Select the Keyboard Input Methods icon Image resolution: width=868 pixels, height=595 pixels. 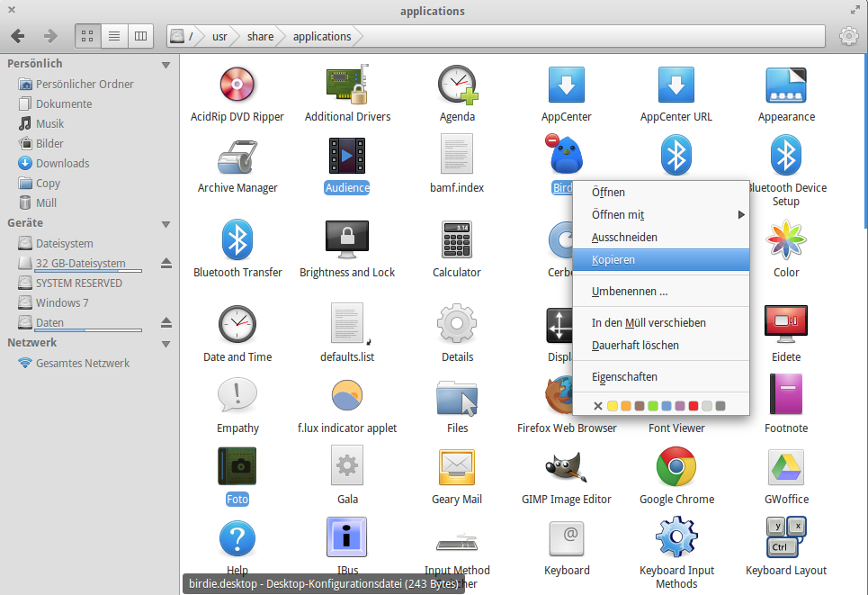click(x=676, y=536)
